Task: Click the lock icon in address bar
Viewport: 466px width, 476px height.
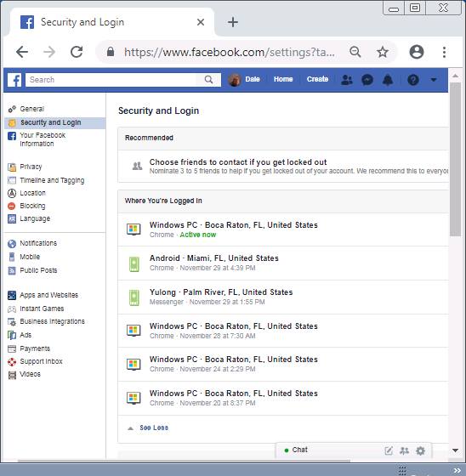Action: [x=111, y=52]
